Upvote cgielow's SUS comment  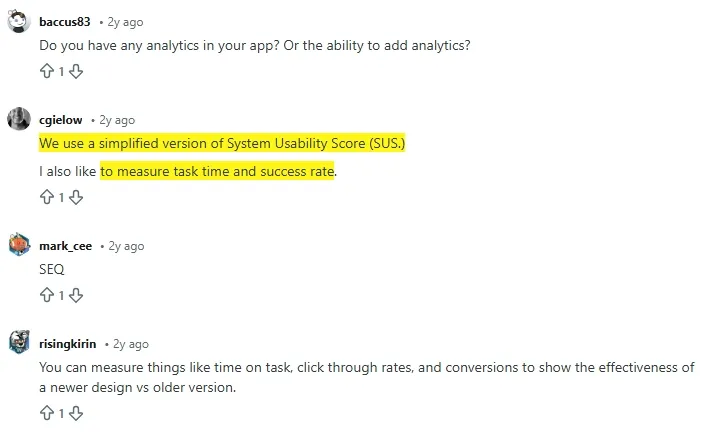[x=46, y=197]
